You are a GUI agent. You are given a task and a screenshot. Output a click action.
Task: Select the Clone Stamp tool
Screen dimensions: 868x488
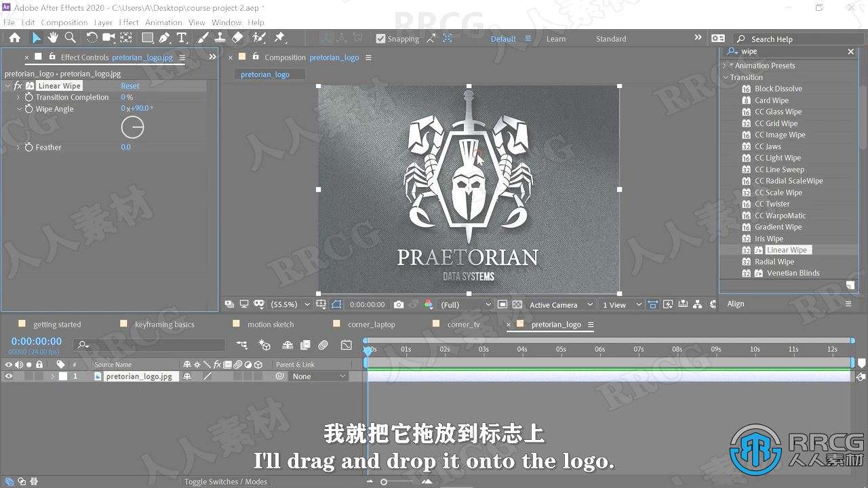point(220,38)
